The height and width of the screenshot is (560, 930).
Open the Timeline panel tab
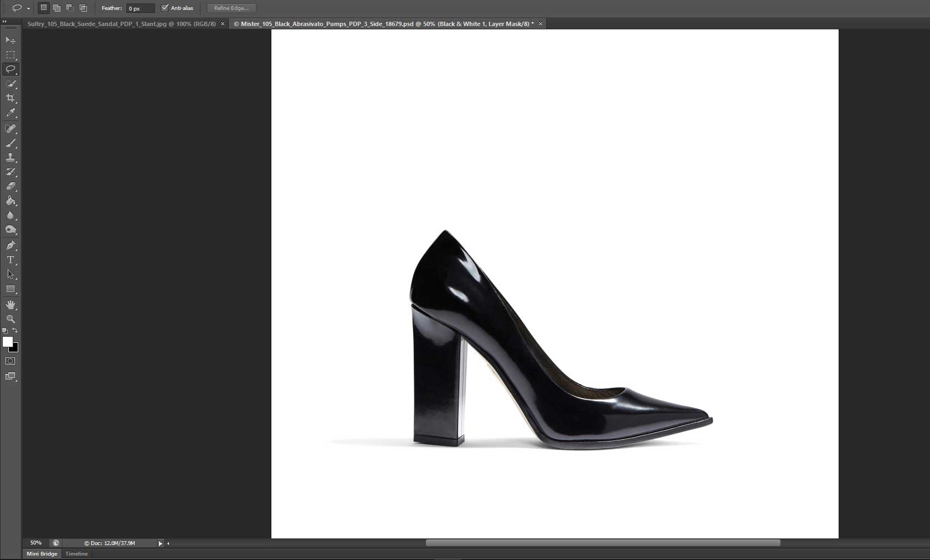76,553
